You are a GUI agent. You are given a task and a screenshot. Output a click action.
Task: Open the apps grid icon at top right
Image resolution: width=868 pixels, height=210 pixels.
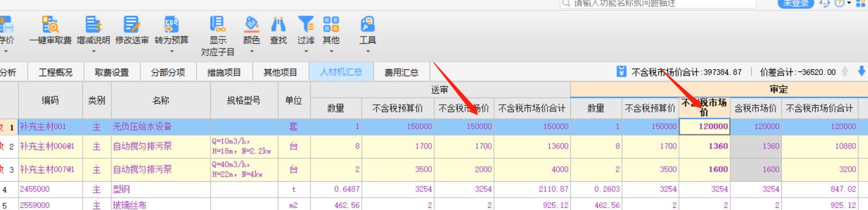[x=860, y=3]
